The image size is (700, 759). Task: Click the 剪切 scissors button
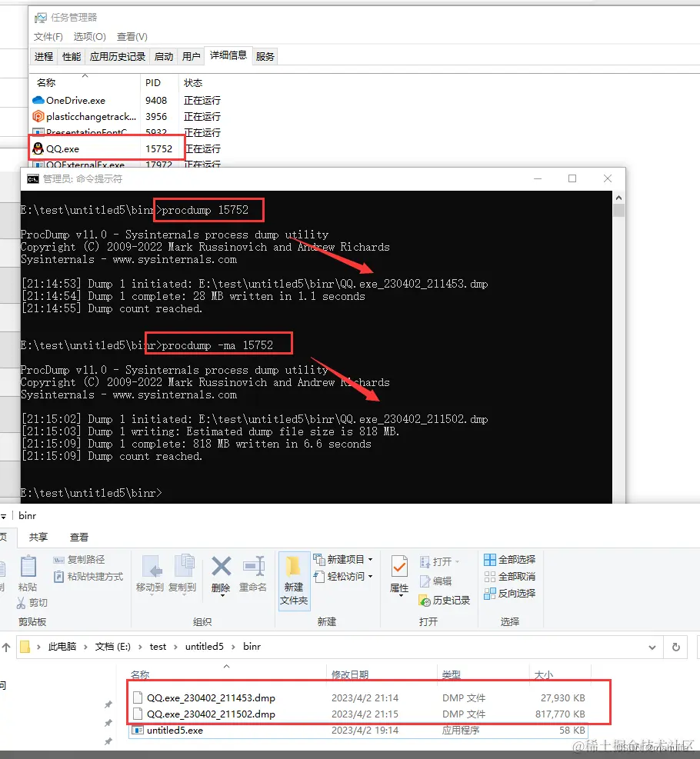(x=32, y=603)
